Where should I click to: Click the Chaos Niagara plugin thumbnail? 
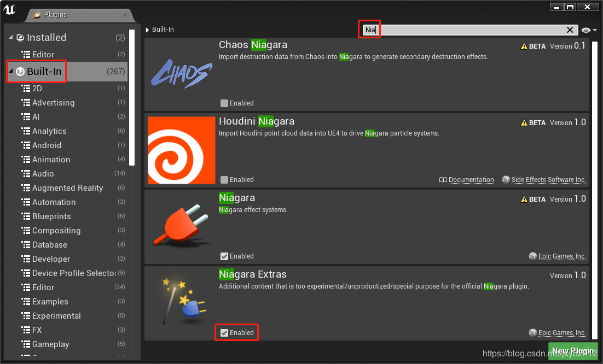181,74
